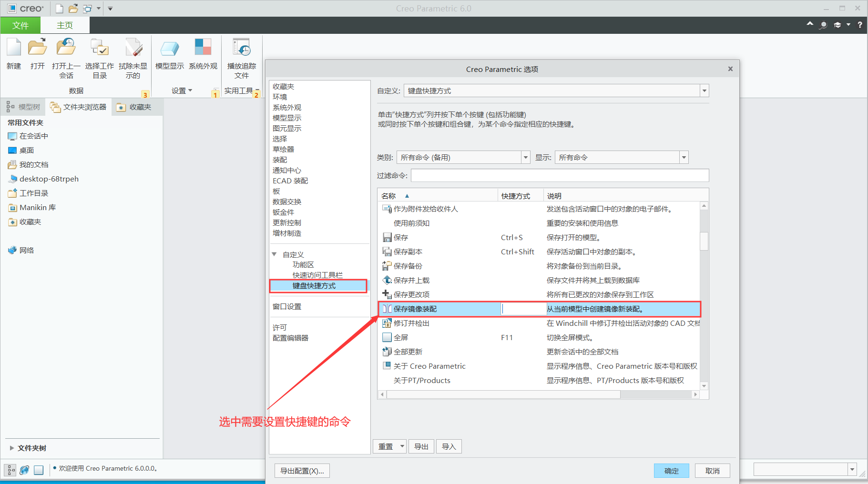Viewport: 868px width, 484px height.
Task: Click the browser globe icon in status bar
Action: tap(24, 470)
